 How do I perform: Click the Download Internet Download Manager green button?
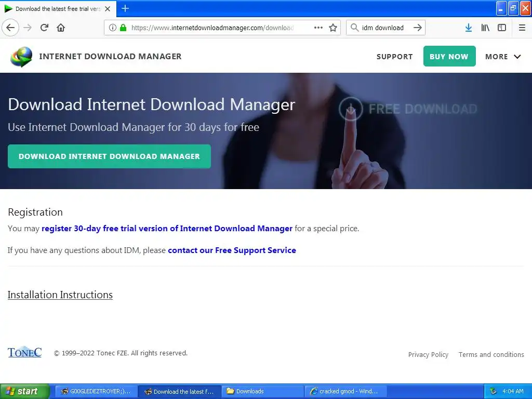point(109,156)
